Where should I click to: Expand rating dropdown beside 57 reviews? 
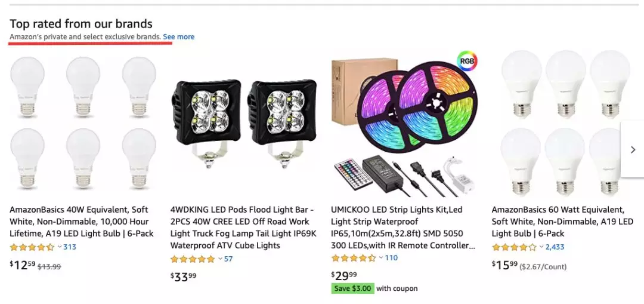coord(220,259)
